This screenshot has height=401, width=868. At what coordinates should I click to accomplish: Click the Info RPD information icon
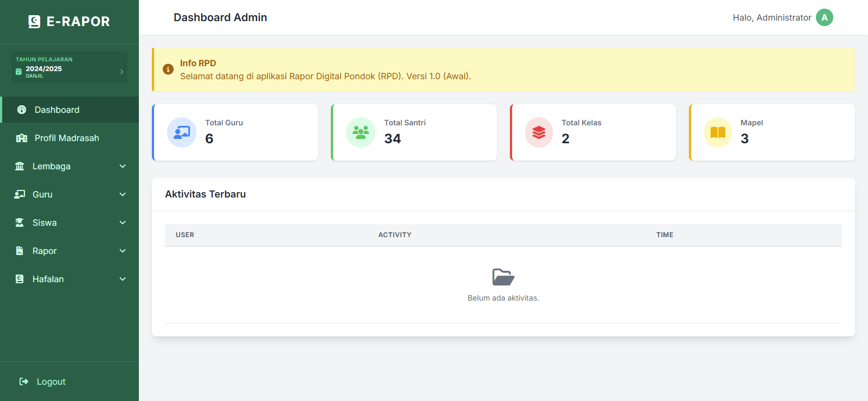point(168,69)
